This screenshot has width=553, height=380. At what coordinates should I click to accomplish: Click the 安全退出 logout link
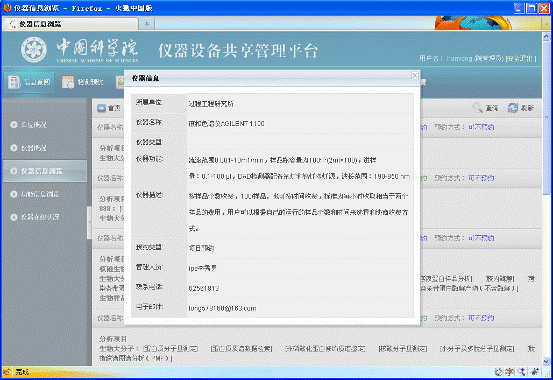[521, 59]
